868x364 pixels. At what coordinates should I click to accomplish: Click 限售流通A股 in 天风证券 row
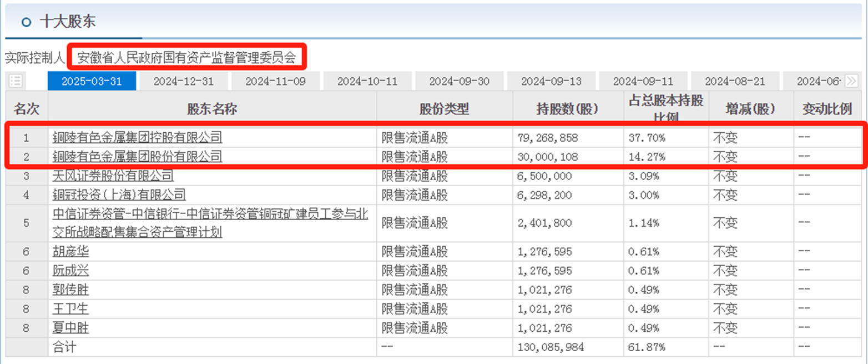[x=414, y=176]
